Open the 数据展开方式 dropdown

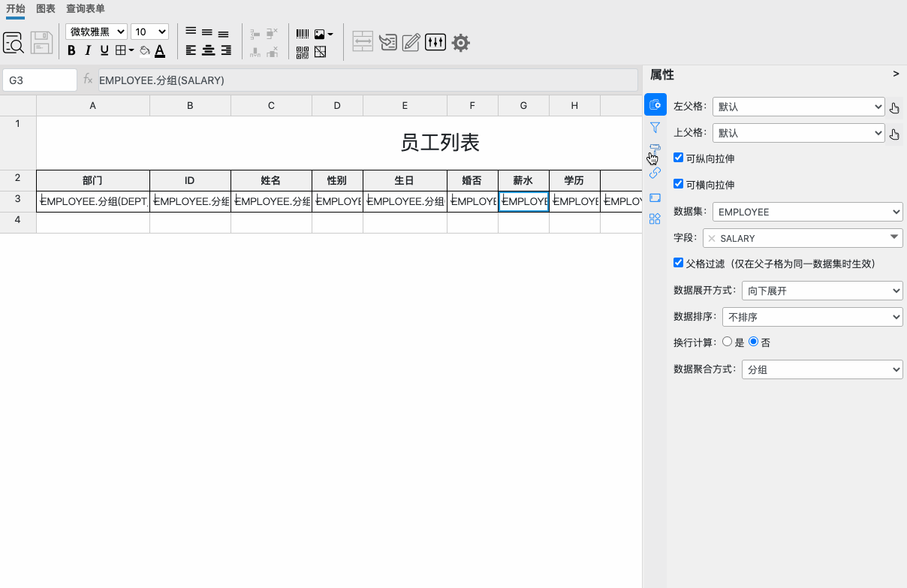(822, 291)
